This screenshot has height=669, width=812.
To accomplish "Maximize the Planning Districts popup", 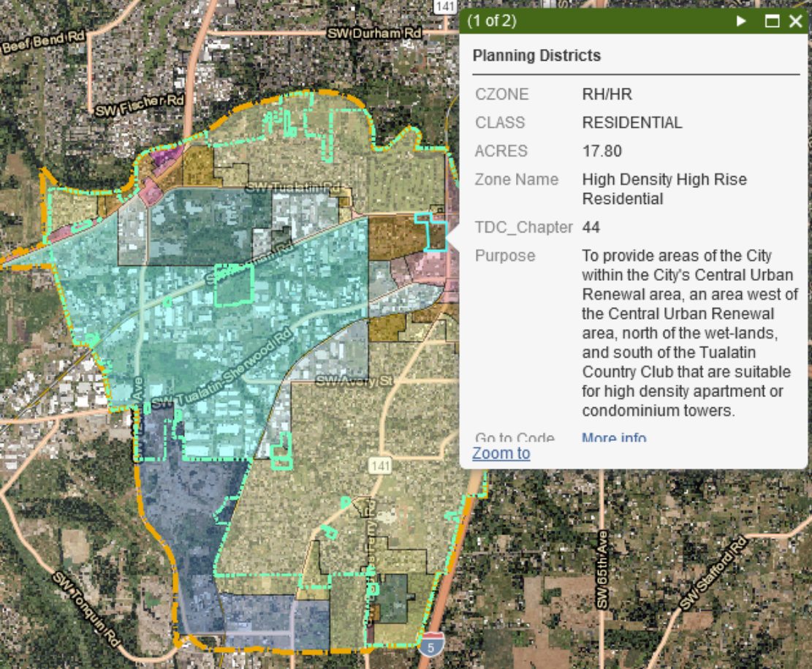I will click(772, 21).
